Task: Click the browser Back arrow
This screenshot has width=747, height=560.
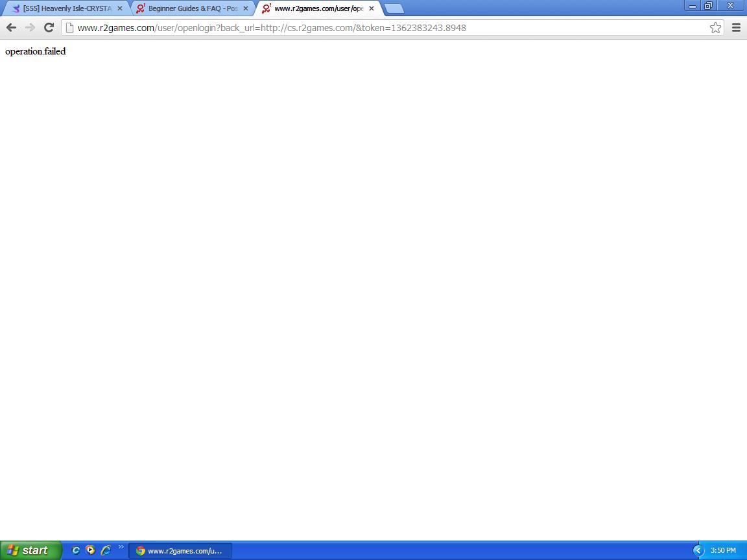Action: click(11, 27)
